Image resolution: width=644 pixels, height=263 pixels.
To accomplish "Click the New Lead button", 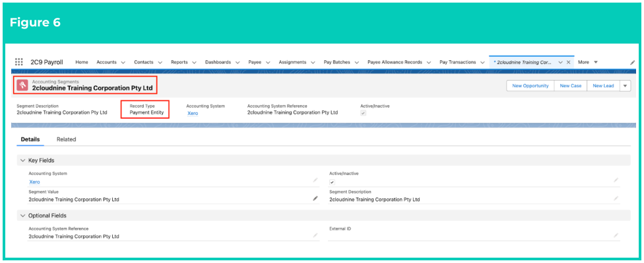I will pos(603,86).
